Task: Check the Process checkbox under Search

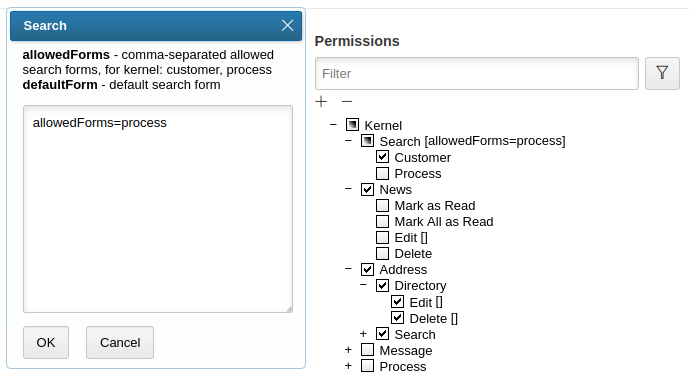Action: [x=382, y=173]
